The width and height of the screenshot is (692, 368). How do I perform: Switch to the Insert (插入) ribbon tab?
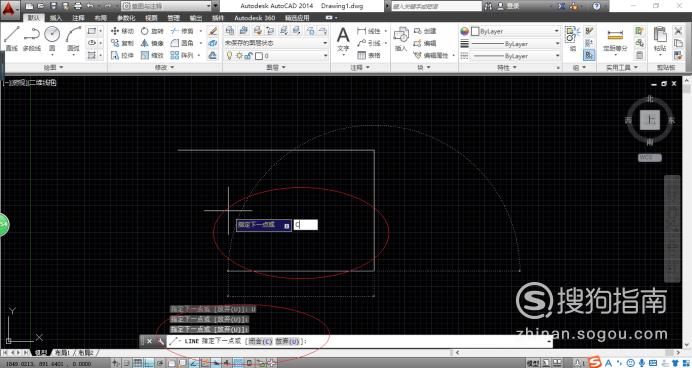(56, 18)
